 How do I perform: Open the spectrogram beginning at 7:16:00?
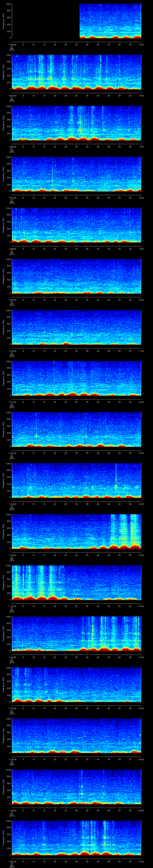[76, 633]
